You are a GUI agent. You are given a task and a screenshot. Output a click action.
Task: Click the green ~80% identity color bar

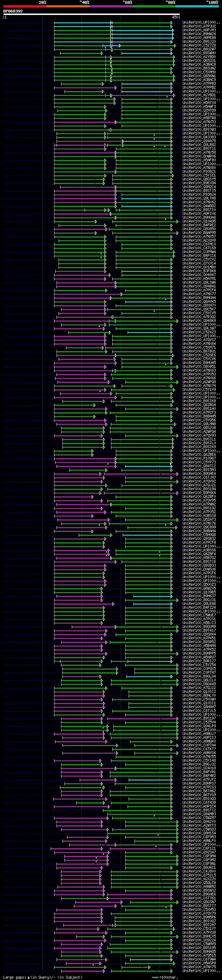[x=154, y=7]
